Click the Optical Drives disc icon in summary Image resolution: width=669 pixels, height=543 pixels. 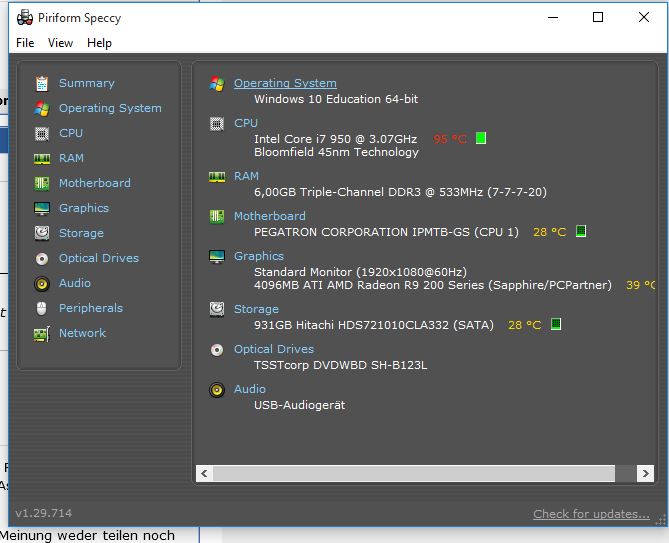[x=217, y=350]
